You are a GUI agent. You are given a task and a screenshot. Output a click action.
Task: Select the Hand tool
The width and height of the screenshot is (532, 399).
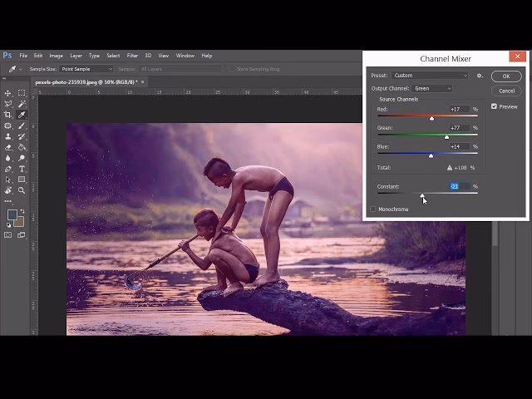(7, 190)
